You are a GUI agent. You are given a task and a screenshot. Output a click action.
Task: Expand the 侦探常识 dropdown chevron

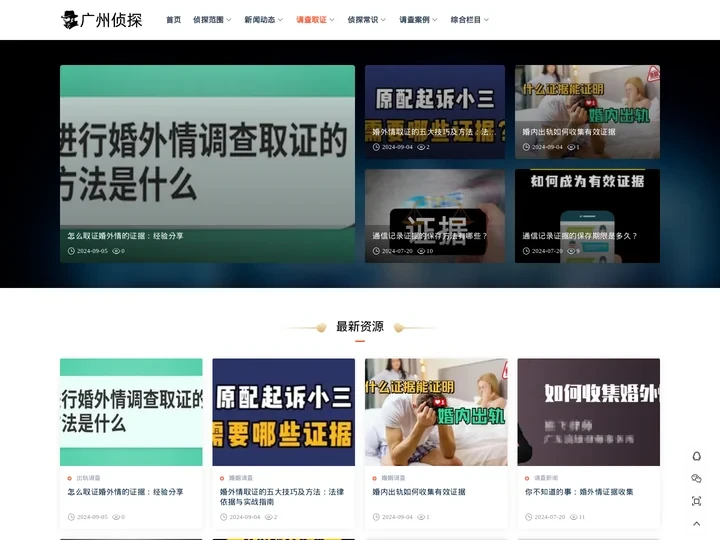383,20
